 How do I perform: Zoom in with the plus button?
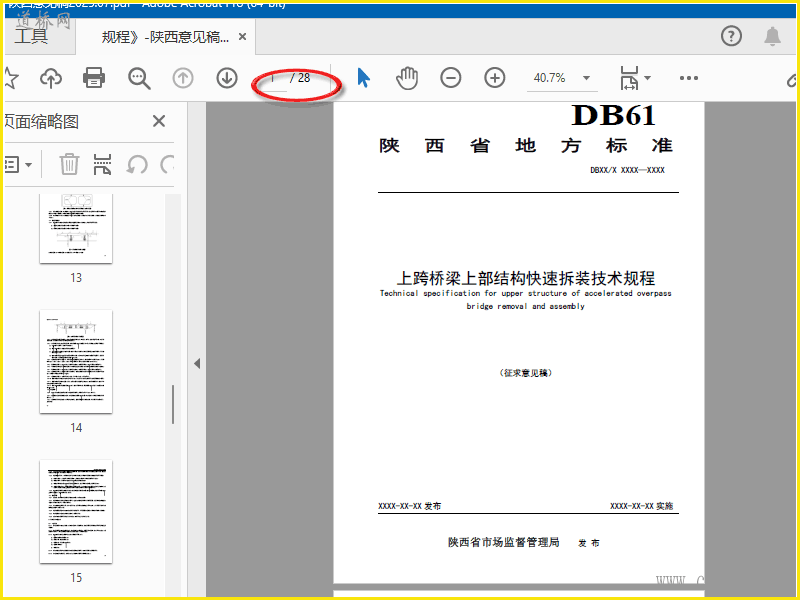494,78
